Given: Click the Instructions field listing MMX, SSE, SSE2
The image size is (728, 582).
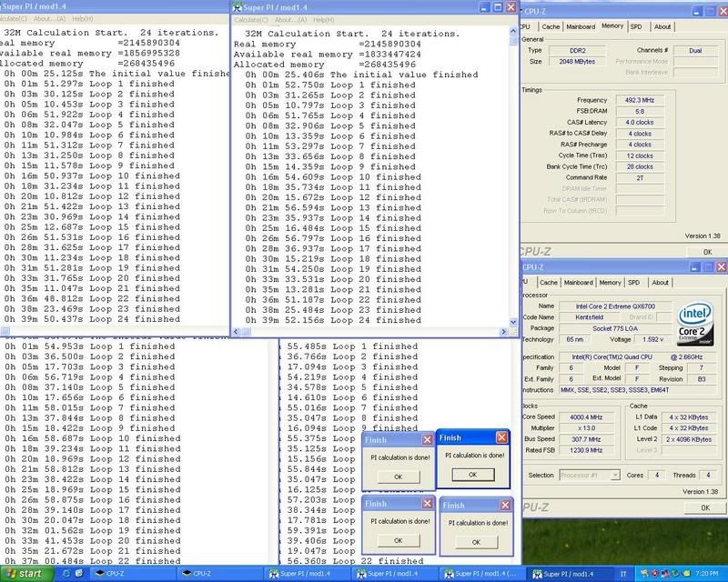Looking at the screenshot, I should tap(638, 390).
